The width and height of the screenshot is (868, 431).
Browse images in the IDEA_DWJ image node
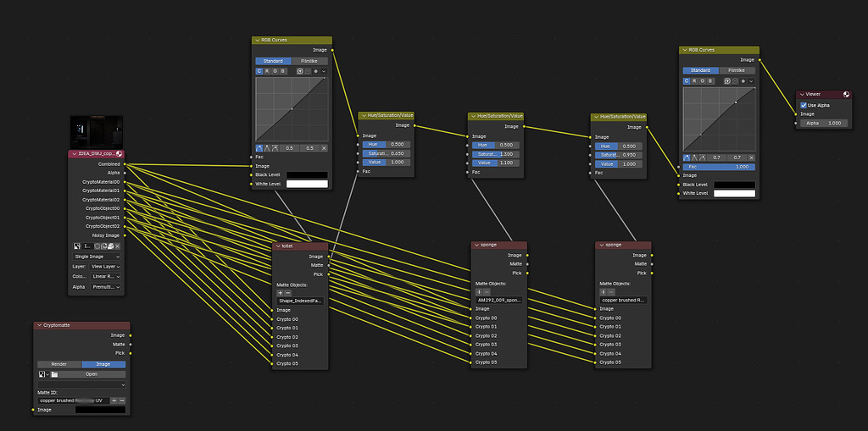pyautogui.click(x=77, y=246)
